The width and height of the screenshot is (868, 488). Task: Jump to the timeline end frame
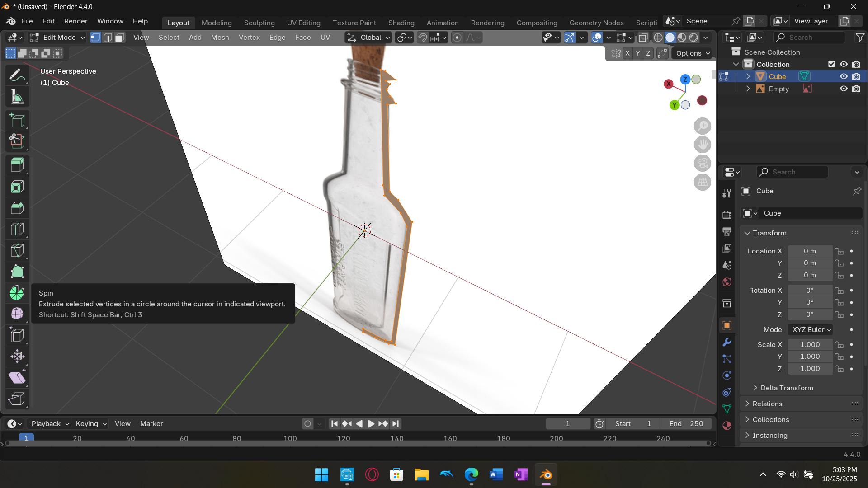click(396, 424)
